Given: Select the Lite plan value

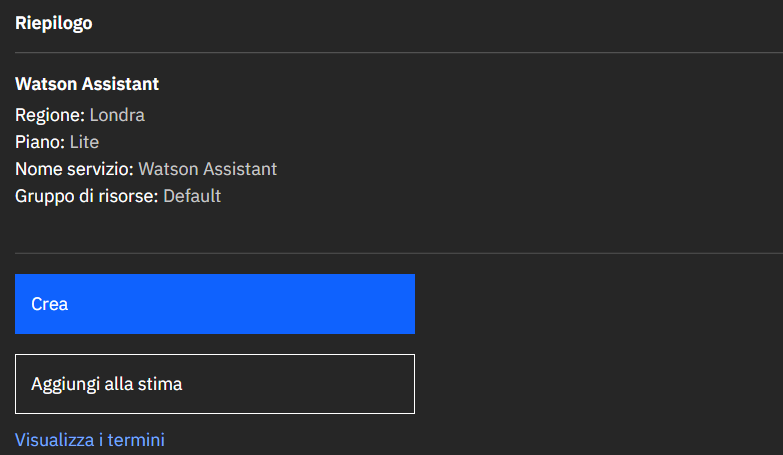Looking at the screenshot, I should click(84, 142).
